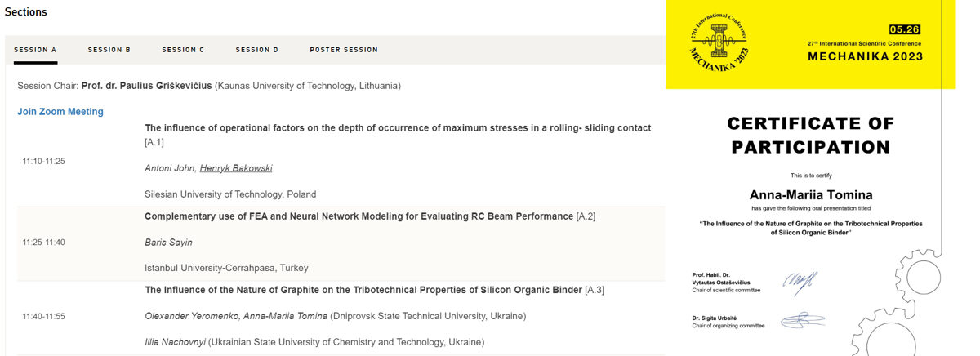
Task: Open the rolling-sliding contact paper title A.1
Action: point(398,128)
